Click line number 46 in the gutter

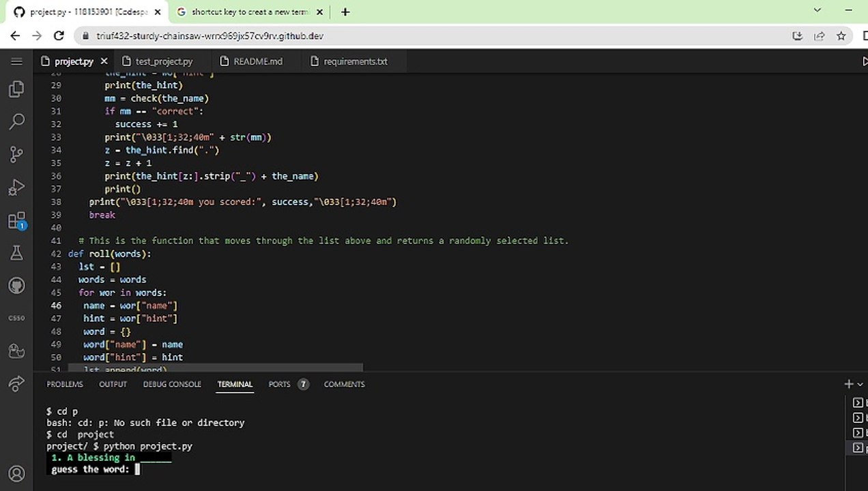(56, 306)
